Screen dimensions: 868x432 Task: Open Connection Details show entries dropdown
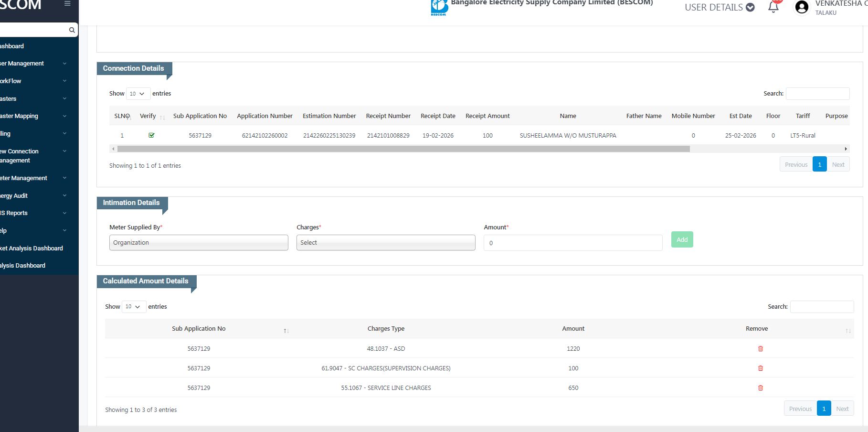137,94
